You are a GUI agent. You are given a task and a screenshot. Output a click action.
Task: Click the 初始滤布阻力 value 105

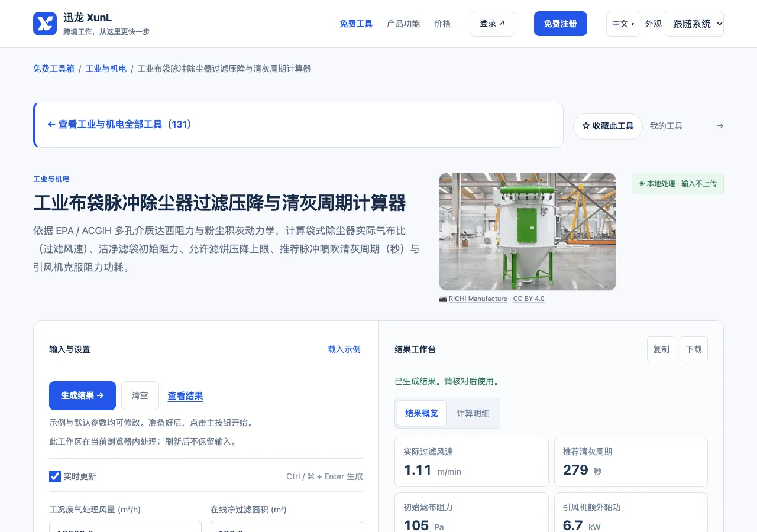point(416,525)
